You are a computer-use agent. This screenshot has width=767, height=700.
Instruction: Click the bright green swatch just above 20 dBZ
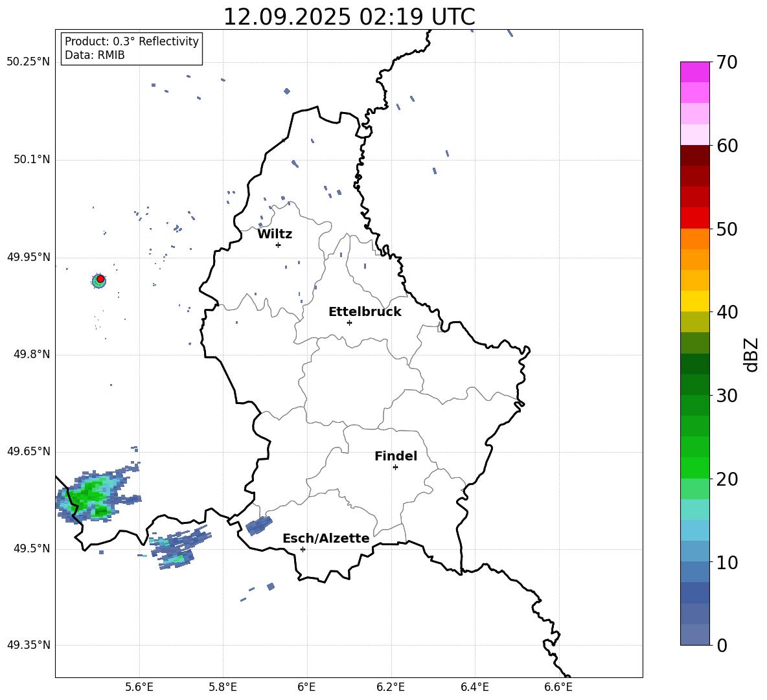(x=695, y=468)
